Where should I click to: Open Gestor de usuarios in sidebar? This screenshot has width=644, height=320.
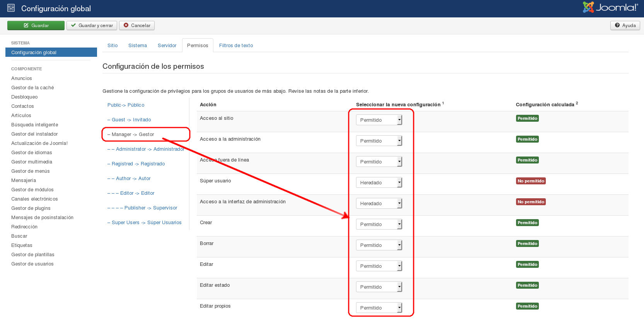click(32, 264)
